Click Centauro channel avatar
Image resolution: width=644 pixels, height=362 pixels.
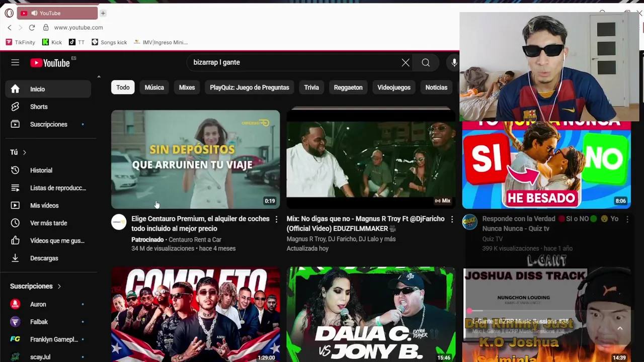119,222
